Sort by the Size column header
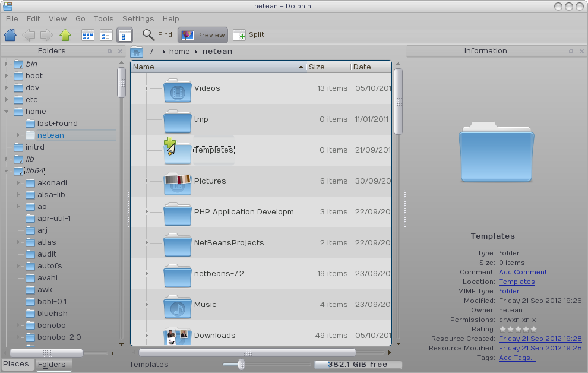This screenshot has height=373, width=588. (328, 67)
